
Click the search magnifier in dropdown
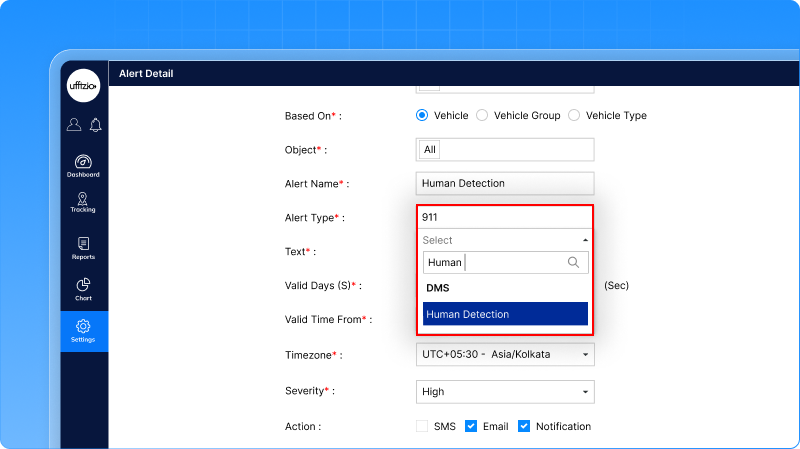coord(573,263)
